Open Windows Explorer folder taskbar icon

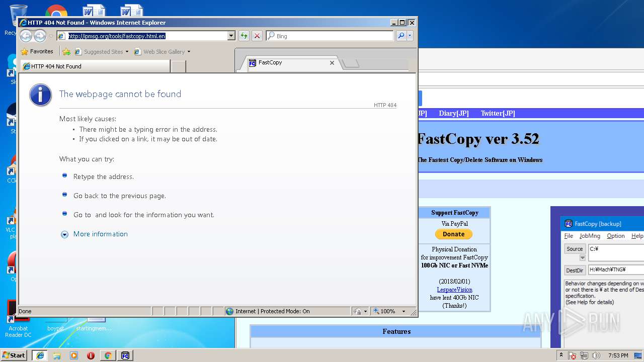[x=57, y=355]
